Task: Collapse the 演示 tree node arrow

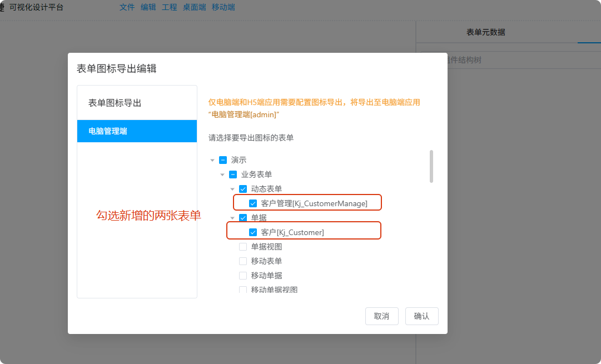Action: 212,160
